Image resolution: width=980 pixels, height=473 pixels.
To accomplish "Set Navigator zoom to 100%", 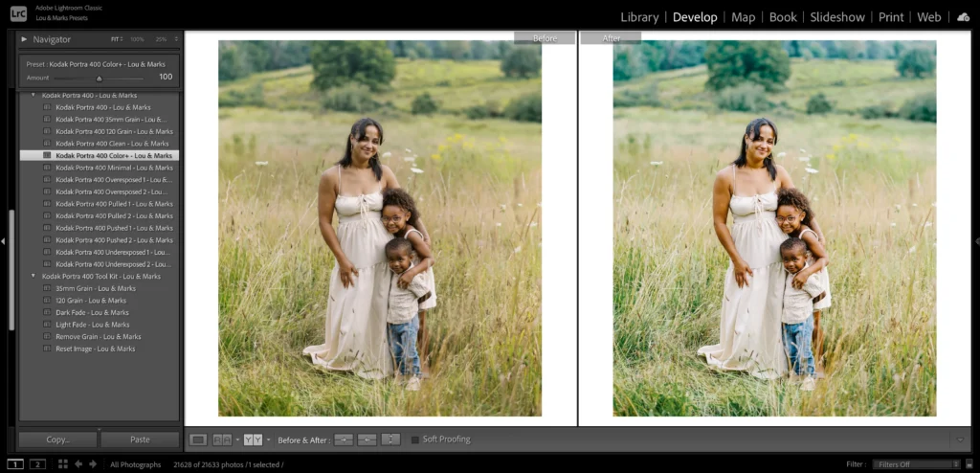I will (x=137, y=39).
